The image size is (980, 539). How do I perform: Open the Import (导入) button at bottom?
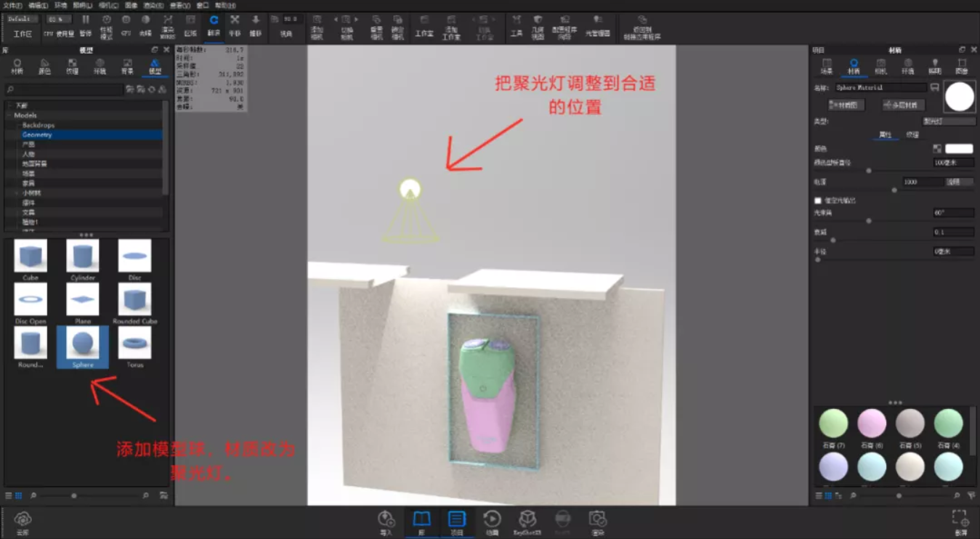pos(386,522)
